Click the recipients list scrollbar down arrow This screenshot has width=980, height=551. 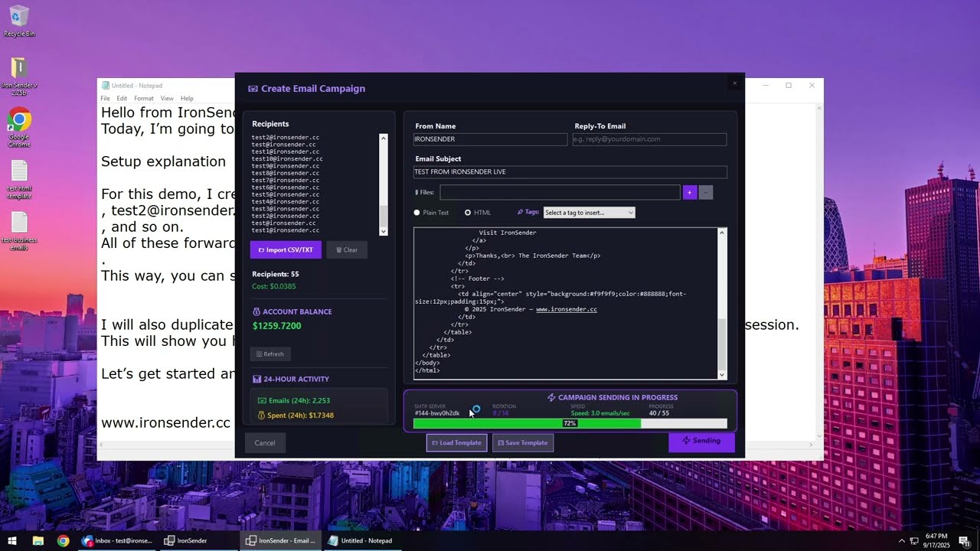coord(384,231)
